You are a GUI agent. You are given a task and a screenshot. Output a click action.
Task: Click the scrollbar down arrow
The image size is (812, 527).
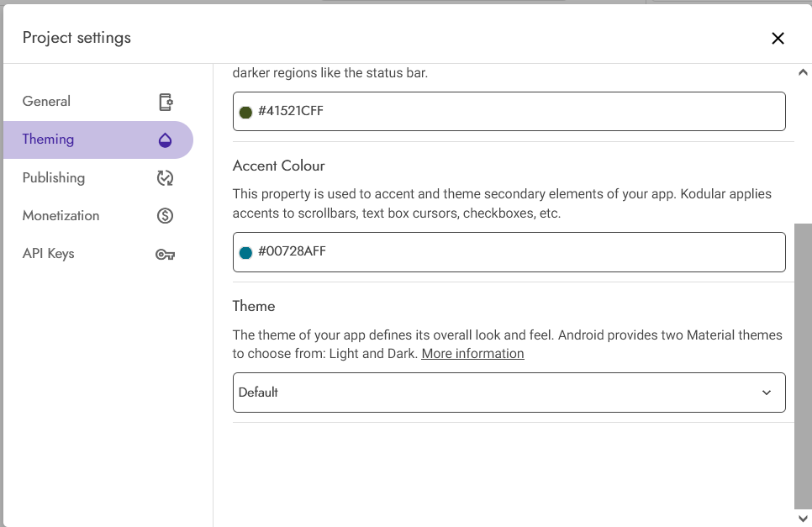(x=803, y=519)
